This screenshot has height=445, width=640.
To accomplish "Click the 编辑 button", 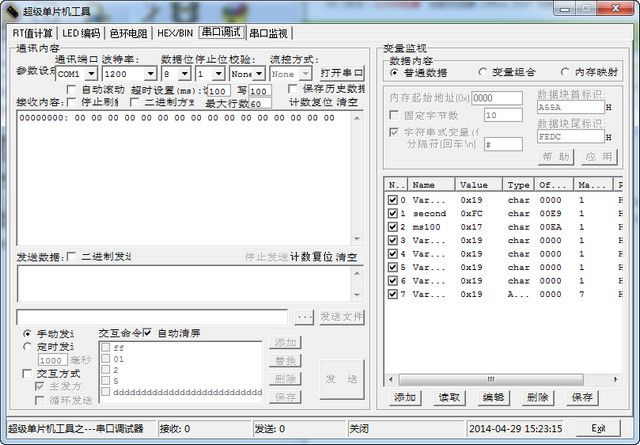I will point(493,397).
